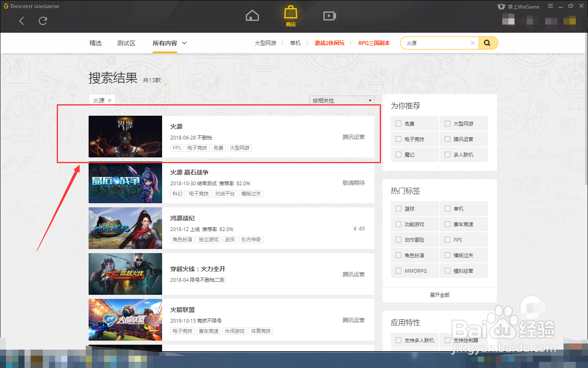The height and width of the screenshot is (368, 588).
Task: Click the 体育竞技 tag under 火箭联盟
Action: tap(261, 331)
